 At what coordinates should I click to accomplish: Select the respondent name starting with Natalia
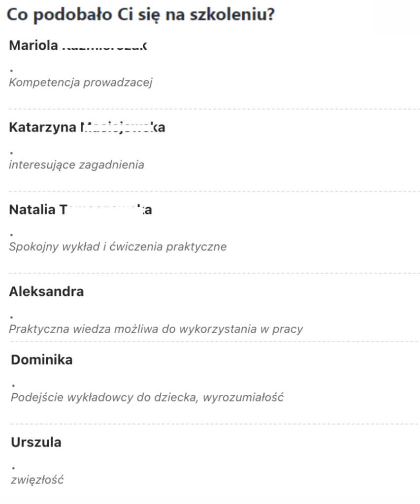click(x=80, y=210)
